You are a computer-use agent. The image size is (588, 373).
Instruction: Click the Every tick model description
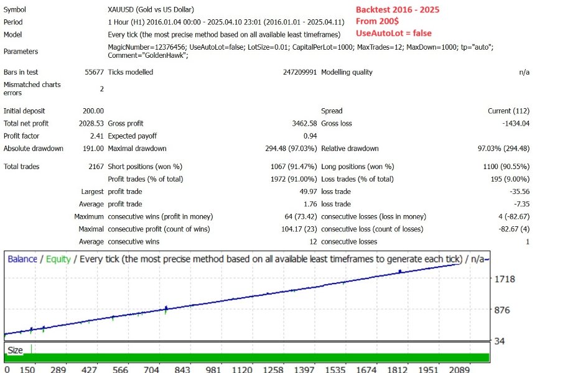pos(224,34)
